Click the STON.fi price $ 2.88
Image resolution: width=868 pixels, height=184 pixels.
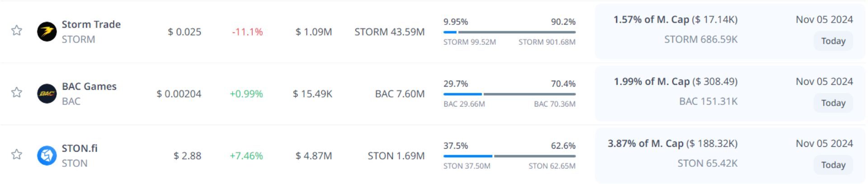tap(187, 156)
